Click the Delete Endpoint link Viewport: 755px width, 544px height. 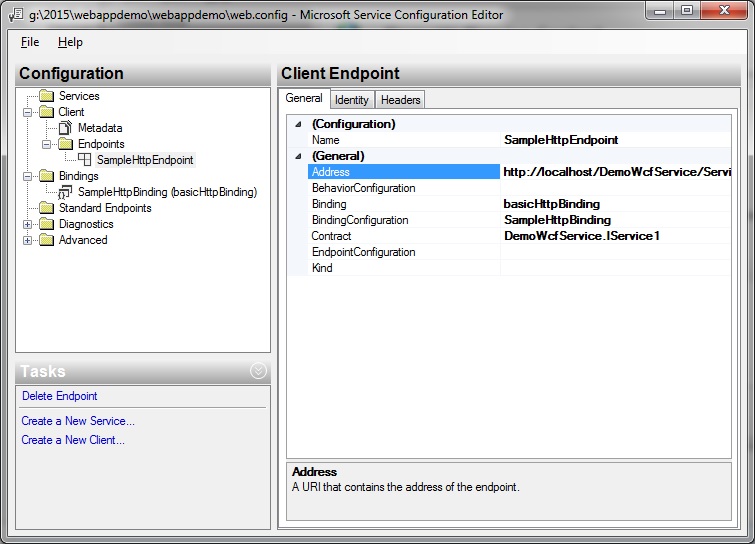[60, 396]
